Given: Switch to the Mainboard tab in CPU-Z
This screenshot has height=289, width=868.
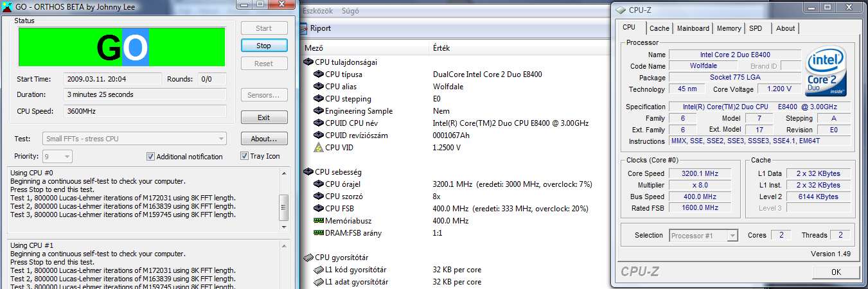Looking at the screenshot, I should coord(693,28).
